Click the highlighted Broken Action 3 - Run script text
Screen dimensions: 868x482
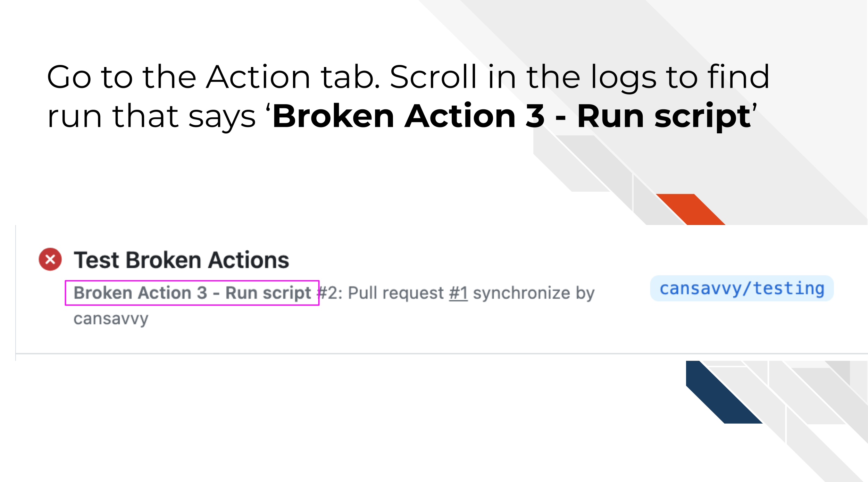click(x=192, y=293)
